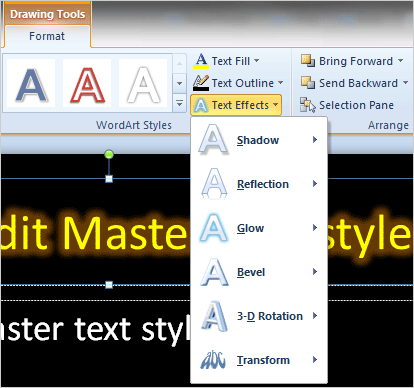Click the Bevel effect A icon
This screenshot has width=414, height=388.
coord(214,272)
